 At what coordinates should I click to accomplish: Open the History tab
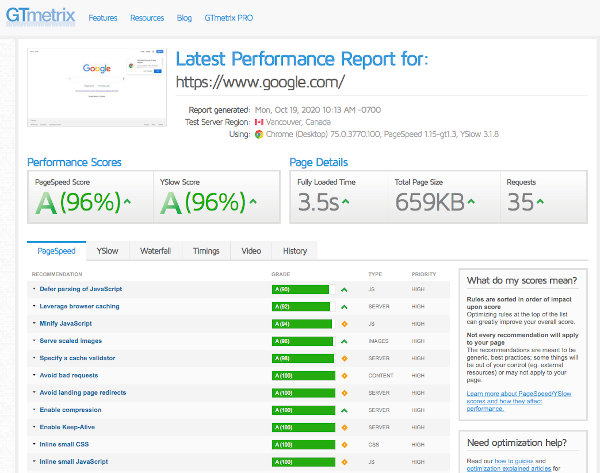pyautogui.click(x=295, y=251)
